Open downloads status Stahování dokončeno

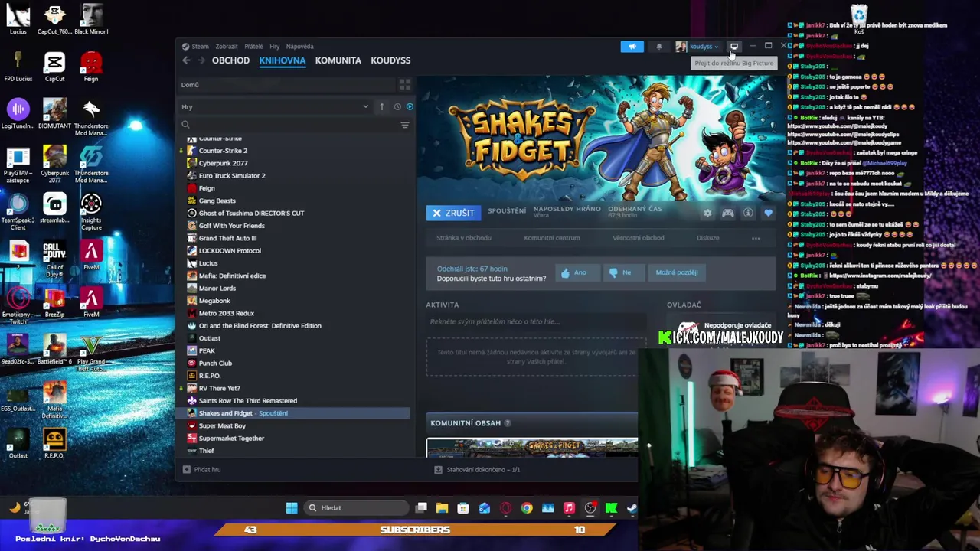(x=477, y=469)
